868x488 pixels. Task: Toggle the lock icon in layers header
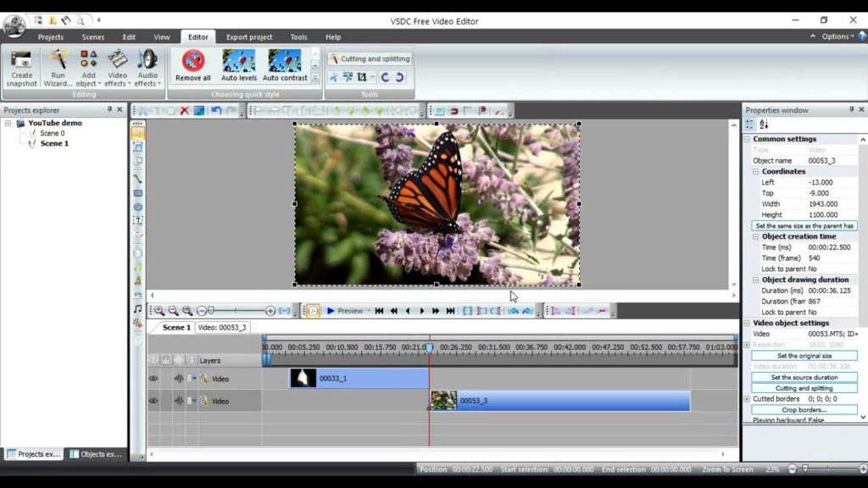point(165,360)
